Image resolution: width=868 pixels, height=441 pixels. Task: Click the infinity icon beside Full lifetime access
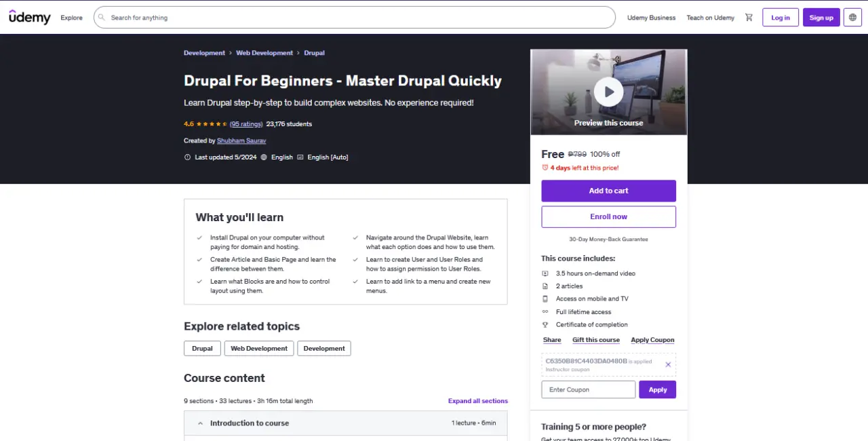click(545, 312)
